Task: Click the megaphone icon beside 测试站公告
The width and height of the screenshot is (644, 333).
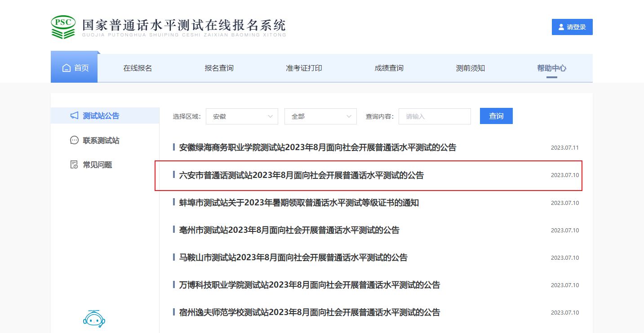Action: [x=74, y=115]
